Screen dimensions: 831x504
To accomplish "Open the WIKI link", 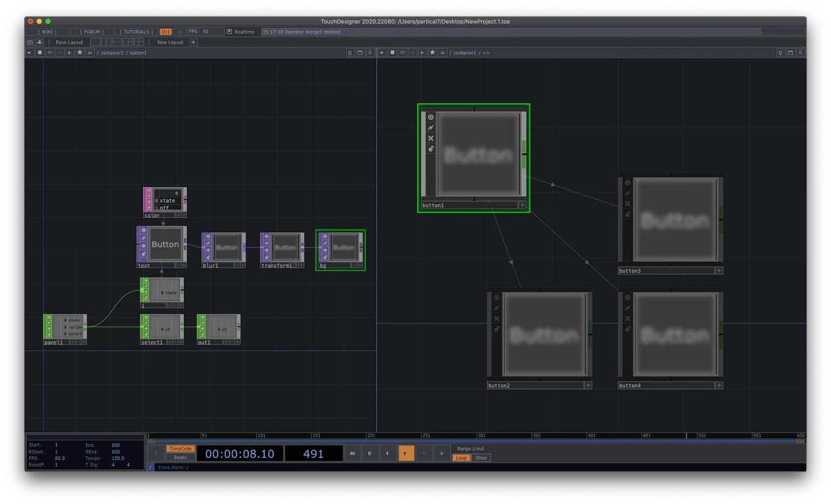I will [47, 31].
